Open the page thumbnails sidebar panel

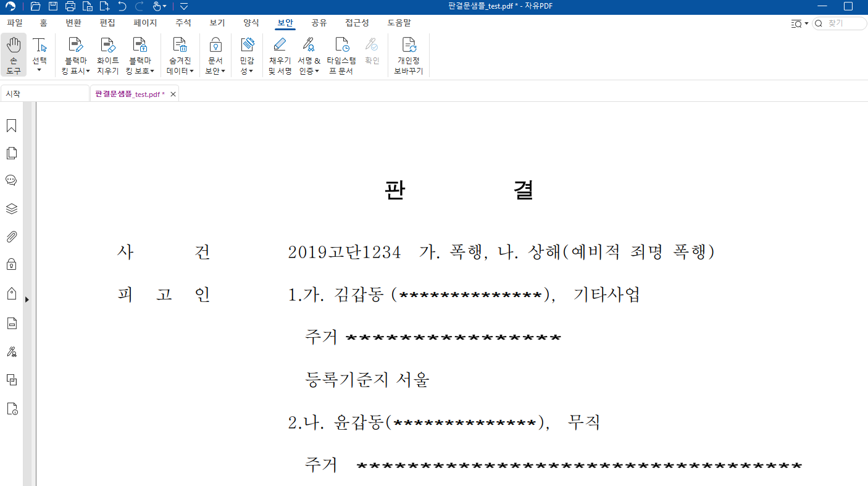tap(11, 153)
